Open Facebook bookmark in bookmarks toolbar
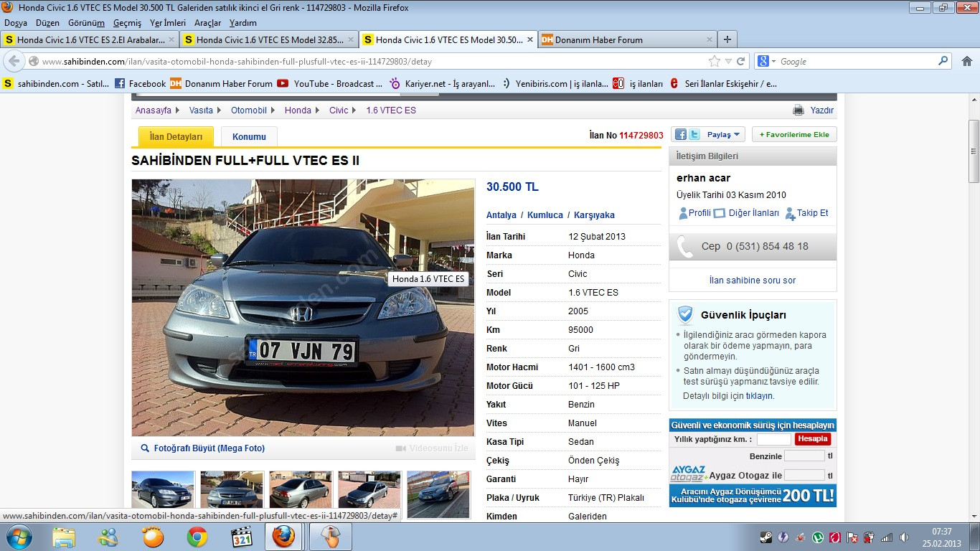980x551 pixels. pyautogui.click(x=140, y=84)
